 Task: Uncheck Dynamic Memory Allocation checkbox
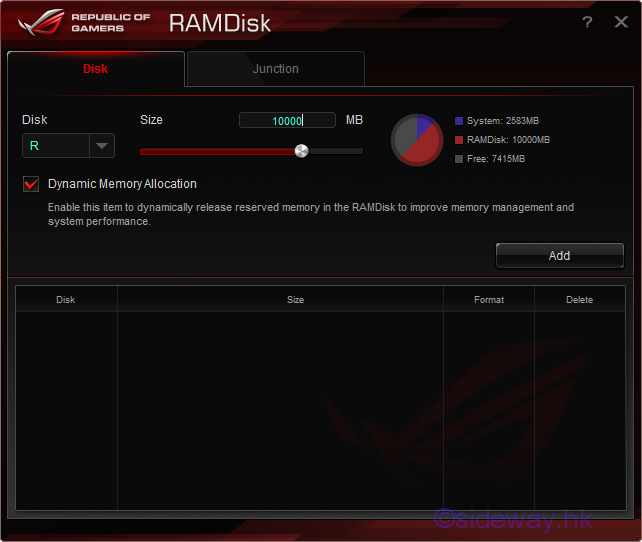tap(31, 184)
